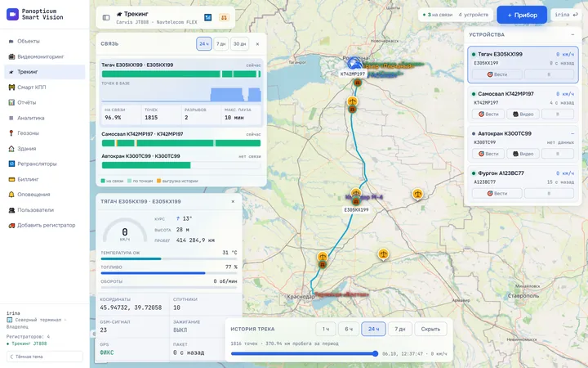Viewport: 588px width, 368px height.
Task: Select 24 ч range in Связь panel
Action: coord(204,44)
